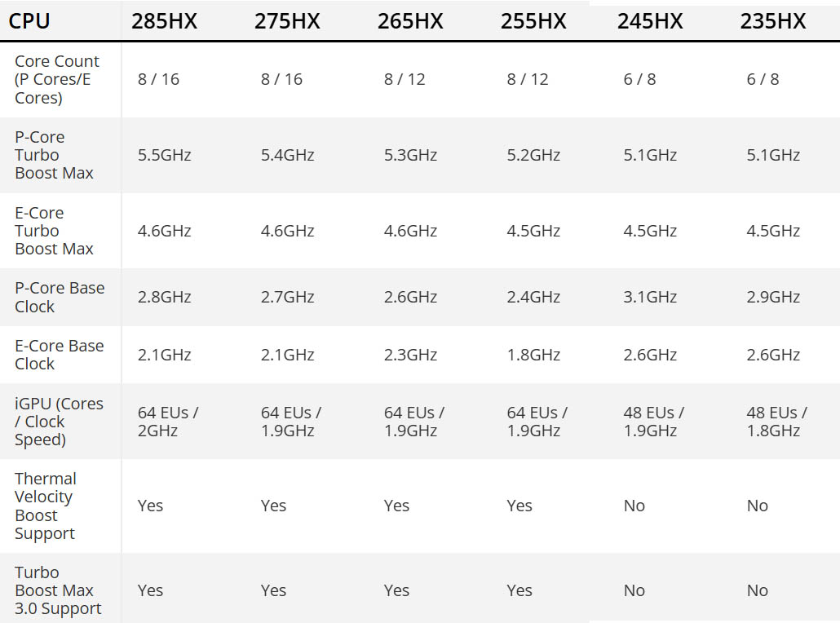Screen dimensions: 840x623
Task: Click the 285HX column header
Action: pos(164,21)
